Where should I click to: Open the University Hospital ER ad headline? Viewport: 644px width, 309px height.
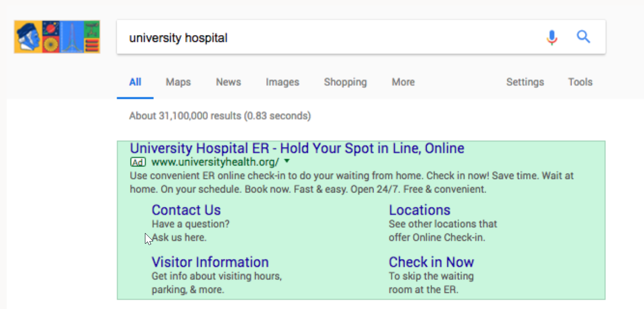297,148
